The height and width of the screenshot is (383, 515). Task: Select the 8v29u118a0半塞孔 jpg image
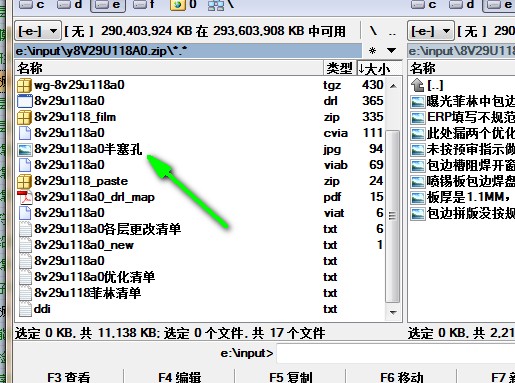pyautogui.click(x=88, y=149)
